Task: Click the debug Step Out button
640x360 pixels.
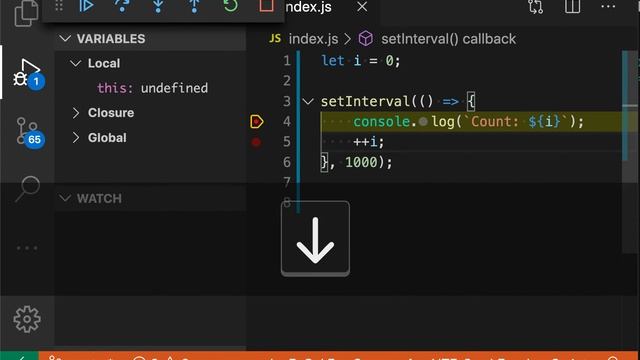Action: point(194,6)
